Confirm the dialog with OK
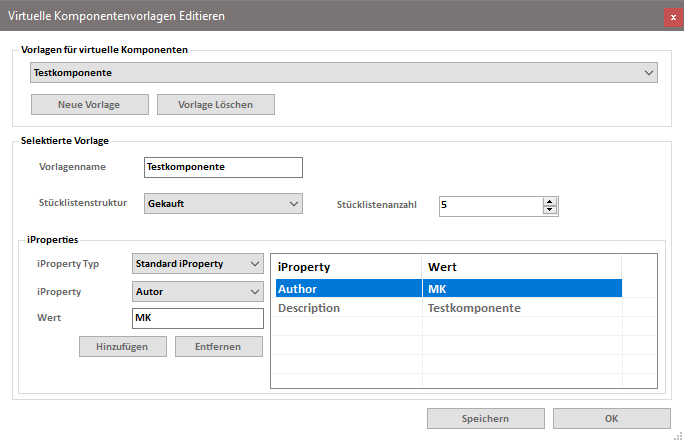 pyautogui.click(x=611, y=418)
